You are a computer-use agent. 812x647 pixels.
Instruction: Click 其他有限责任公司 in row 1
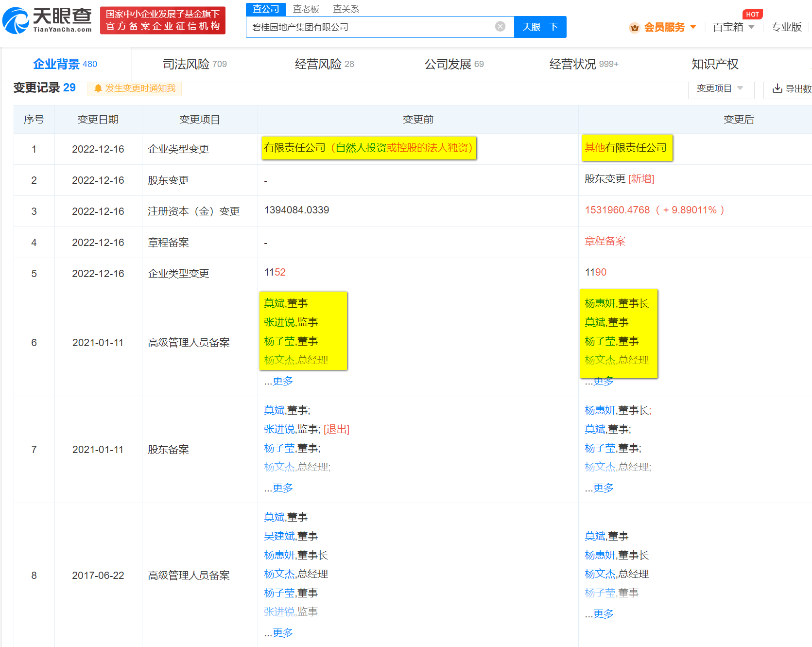tap(626, 148)
